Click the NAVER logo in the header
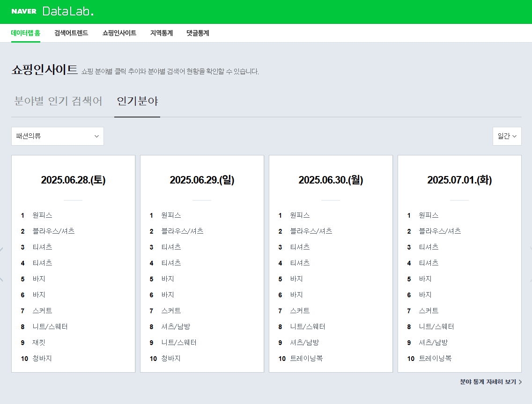 click(x=24, y=11)
